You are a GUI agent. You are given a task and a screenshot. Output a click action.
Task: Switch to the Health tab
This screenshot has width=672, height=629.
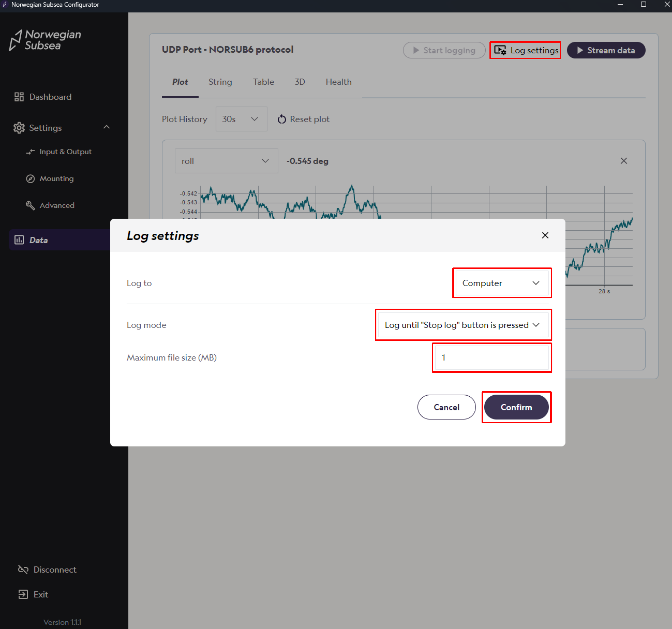coord(338,82)
